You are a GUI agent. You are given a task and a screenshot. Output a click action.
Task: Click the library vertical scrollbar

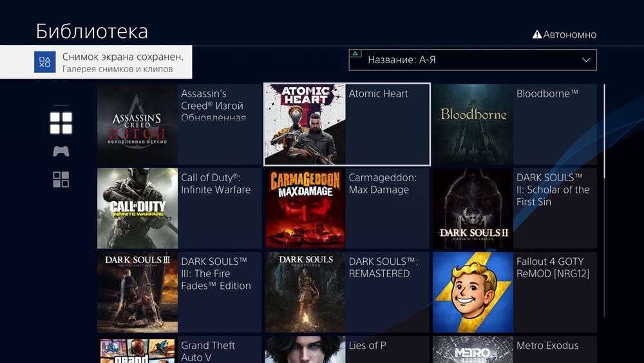605,201
